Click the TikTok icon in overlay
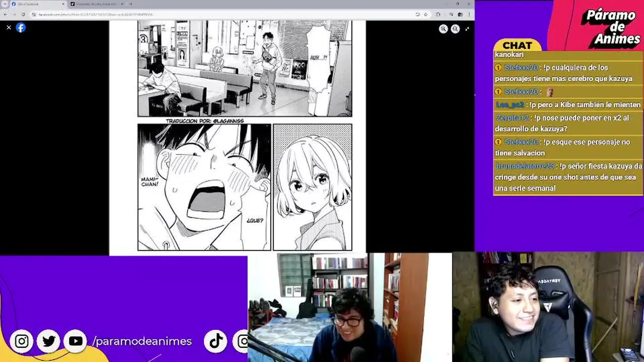 pyautogui.click(x=216, y=341)
